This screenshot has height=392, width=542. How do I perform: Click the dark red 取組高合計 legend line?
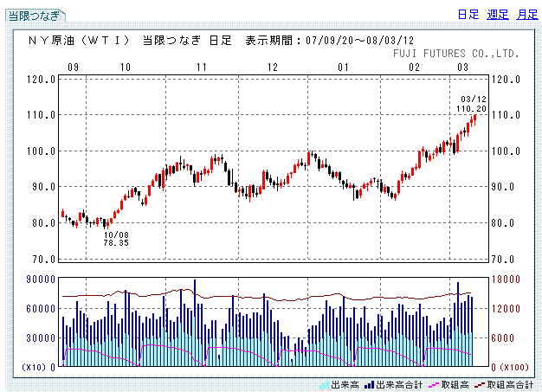tap(477, 384)
